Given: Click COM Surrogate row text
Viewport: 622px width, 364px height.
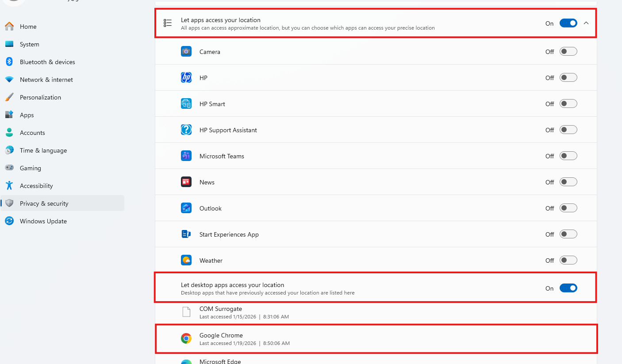Looking at the screenshot, I should tap(221, 309).
